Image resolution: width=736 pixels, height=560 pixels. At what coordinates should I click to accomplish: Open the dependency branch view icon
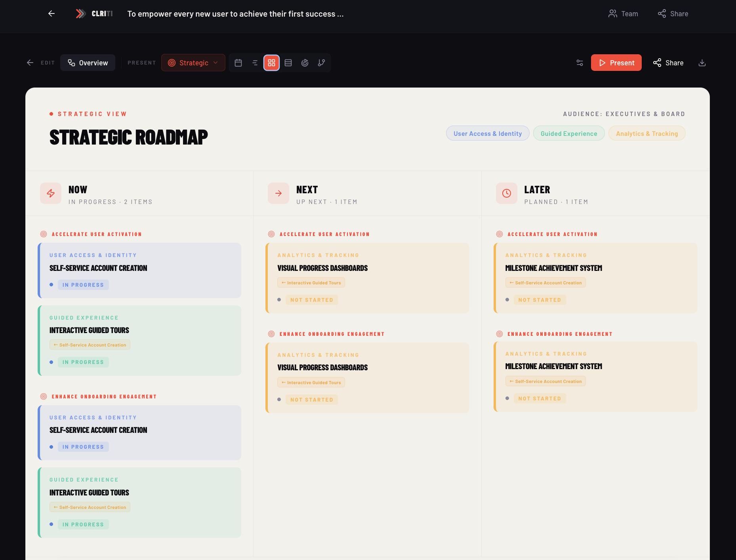pos(321,63)
